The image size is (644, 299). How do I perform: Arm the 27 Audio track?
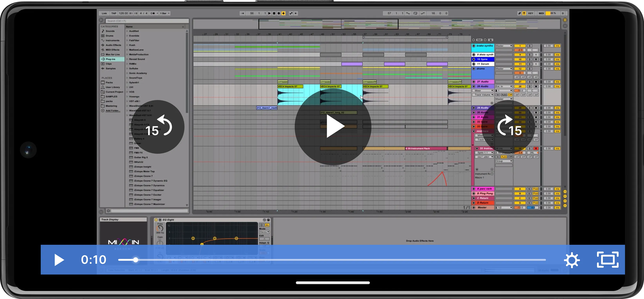click(x=536, y=82)
